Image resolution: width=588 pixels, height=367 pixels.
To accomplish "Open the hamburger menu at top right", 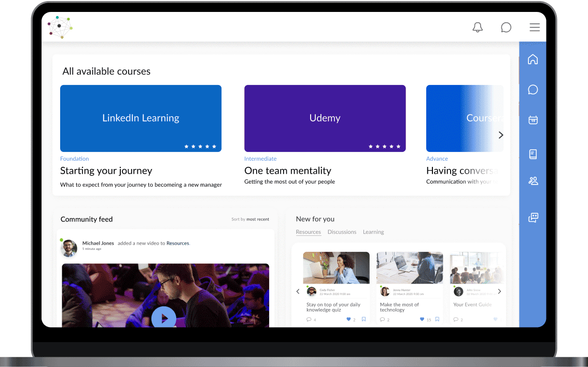I will click(535, 27).
